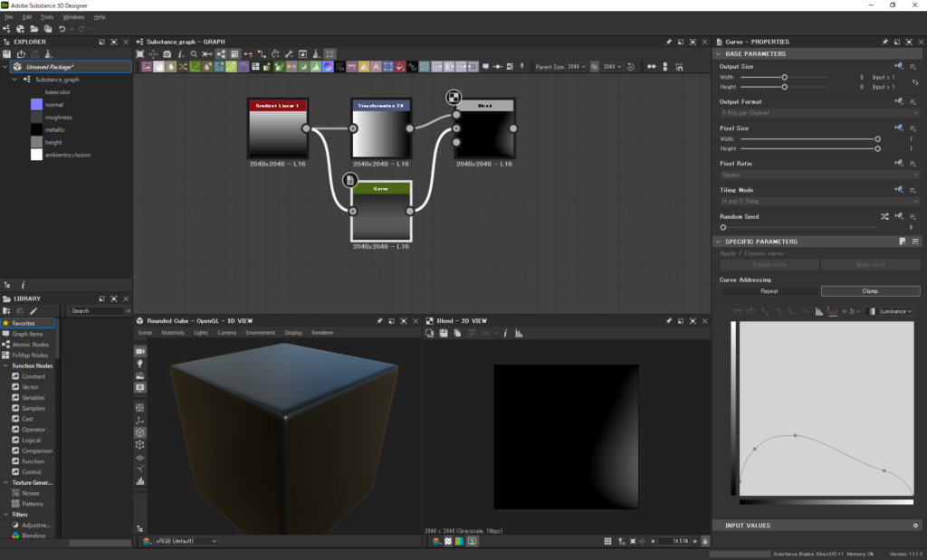Screen dimensions: 927x560
Task: Toggle the graph grid snapping icon
Action: click(x=330, y=53)
